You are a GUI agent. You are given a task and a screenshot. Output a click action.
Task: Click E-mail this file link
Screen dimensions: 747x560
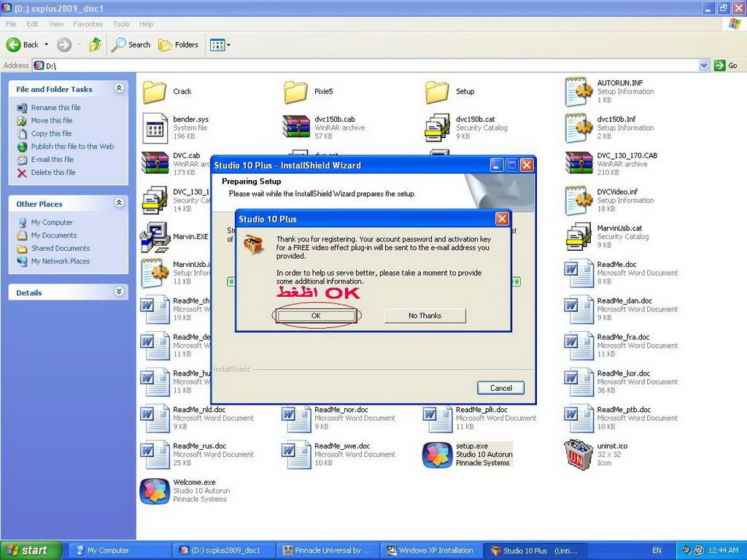pyautogui.click(x=52, y=159)
